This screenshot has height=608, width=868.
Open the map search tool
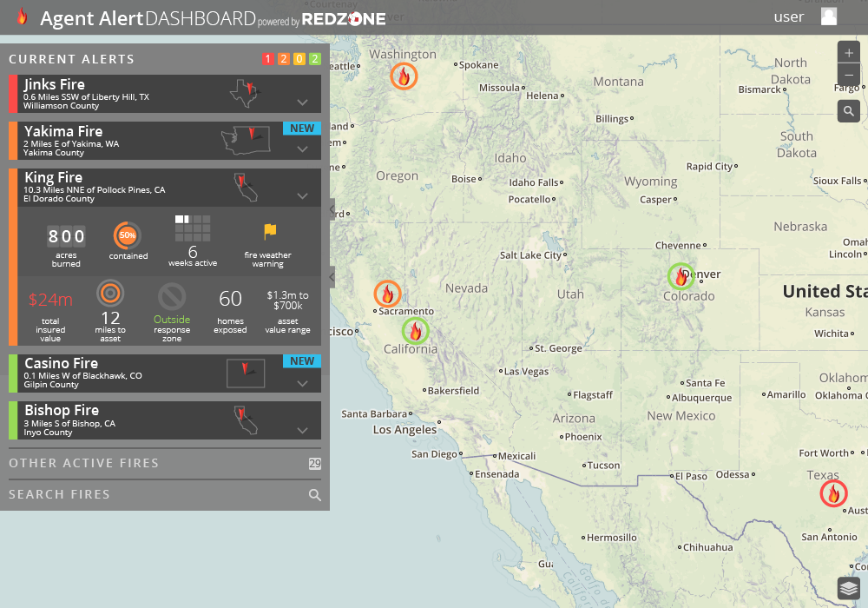pyautogui.click(x=849, y=111)
